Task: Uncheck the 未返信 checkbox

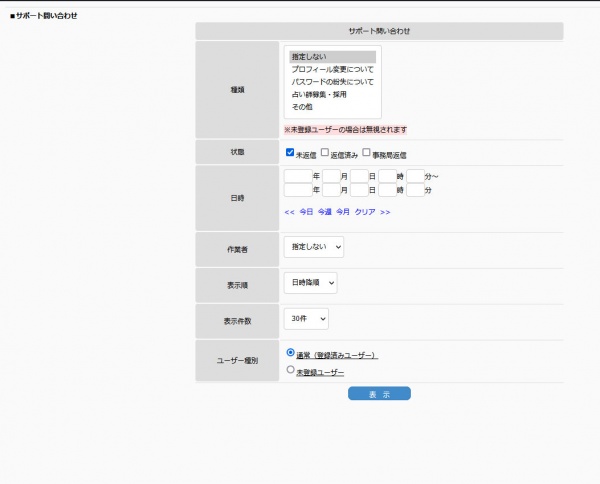Action: pos(290,153)
